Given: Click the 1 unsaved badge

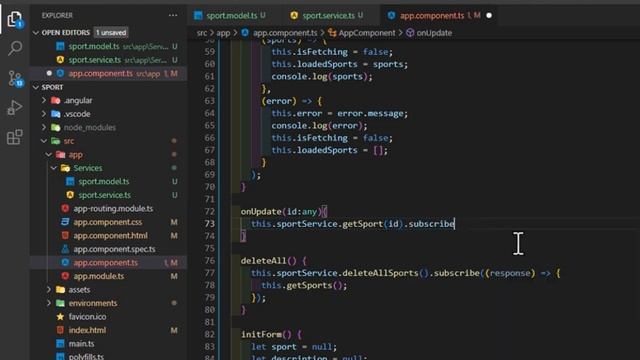Looking at the screenshot, I should 111,33.
